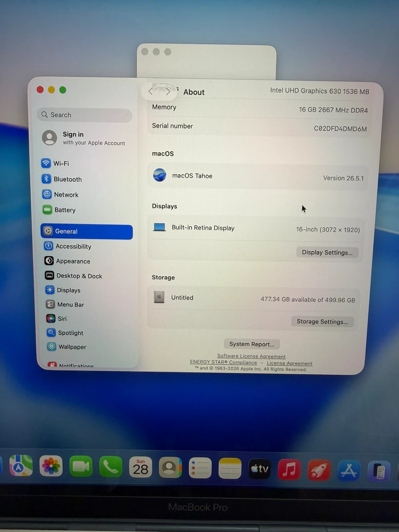The height and width of the screenshot is (532, 399).
Task: Close the System Settings window
Action: coord(40,89)
